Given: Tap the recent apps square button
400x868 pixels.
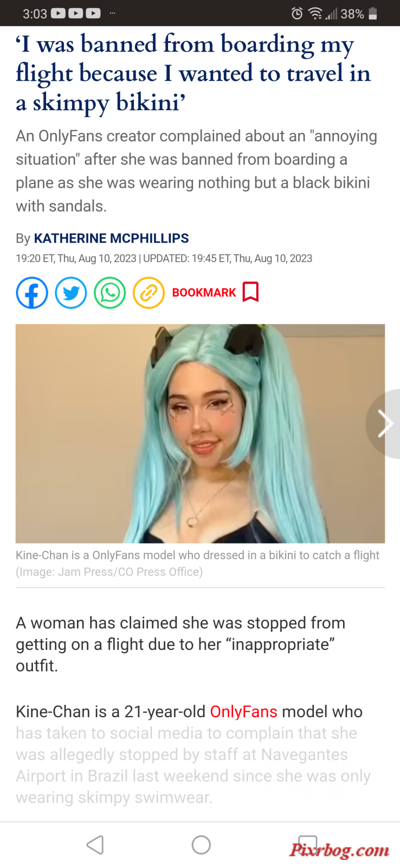Looking at the screenshot, I should (x=307, y=845).
